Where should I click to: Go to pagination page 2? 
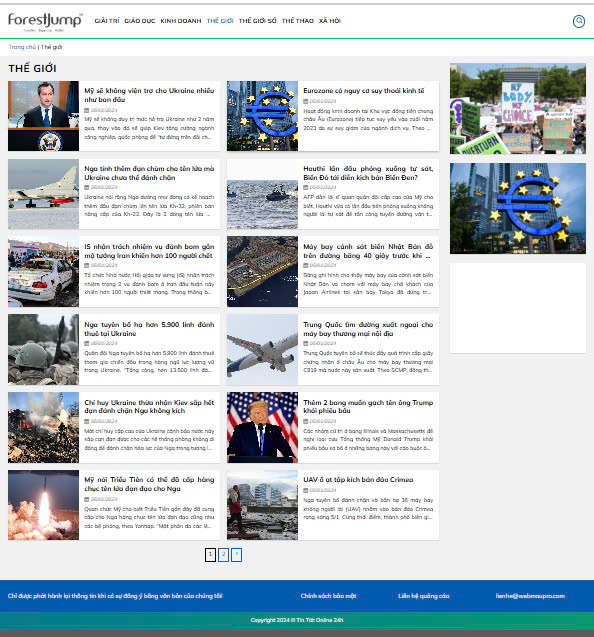pos(223,555)
